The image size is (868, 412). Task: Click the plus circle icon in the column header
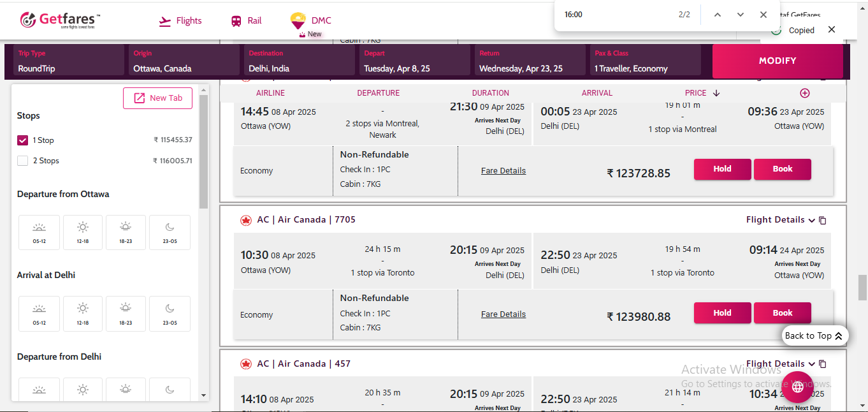[x=805, y=93]
